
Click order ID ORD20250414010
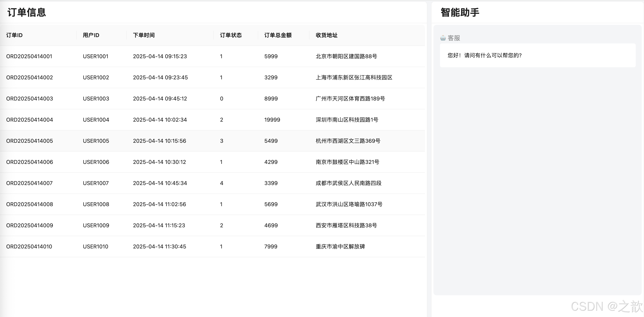pos(29,246)
